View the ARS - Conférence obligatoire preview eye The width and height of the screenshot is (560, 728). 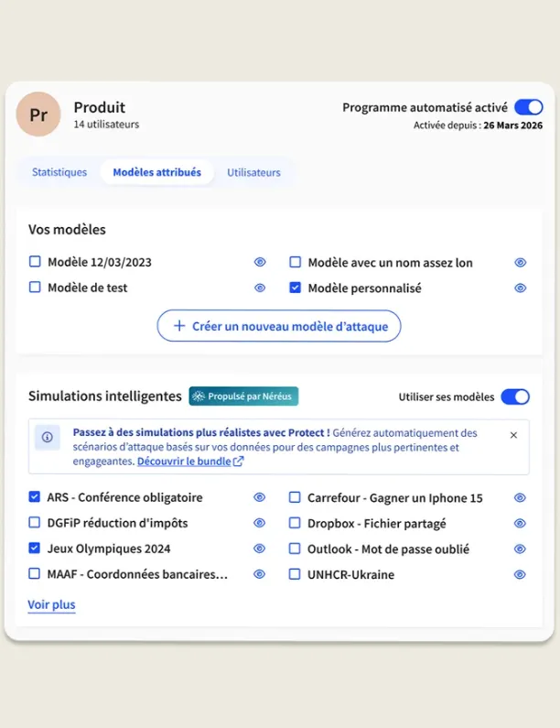coord(259,497)
